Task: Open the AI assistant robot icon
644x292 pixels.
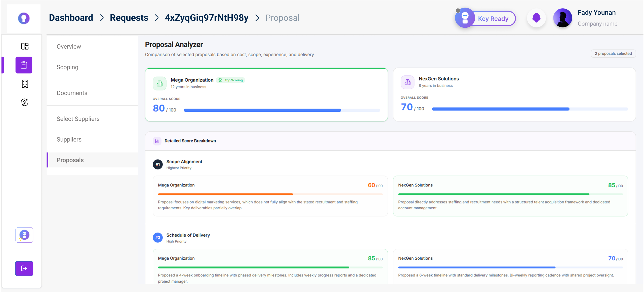Action: 24,235
